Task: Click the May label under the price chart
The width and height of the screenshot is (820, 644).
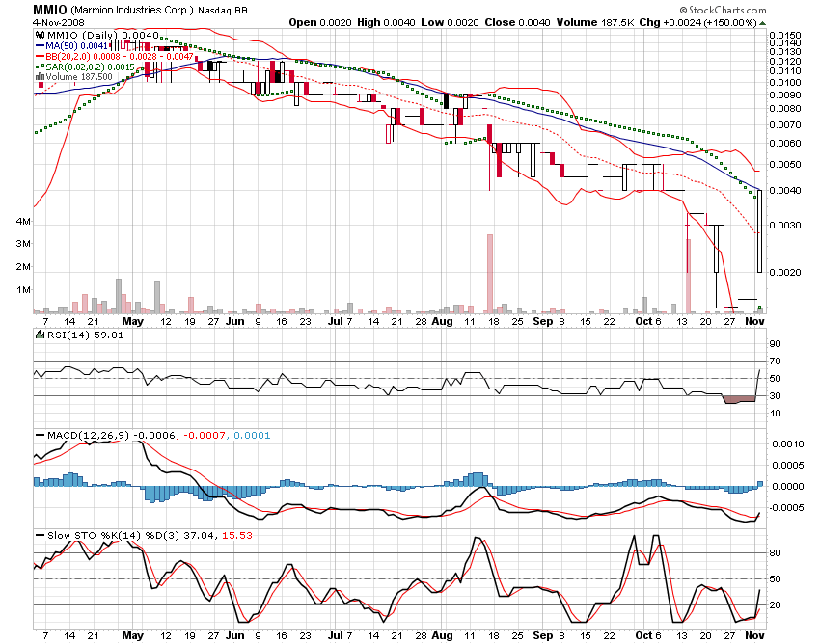Action: click(133, 321)
